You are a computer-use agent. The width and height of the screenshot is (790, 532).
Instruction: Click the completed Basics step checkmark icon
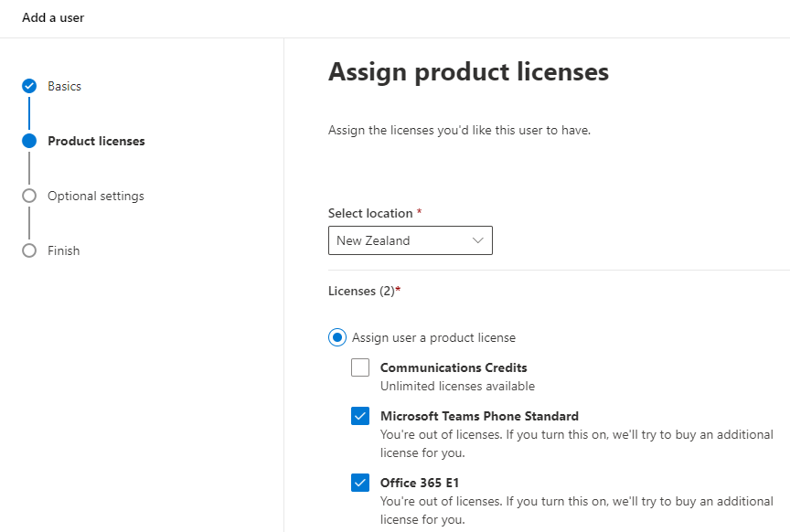tap(29, 86)
